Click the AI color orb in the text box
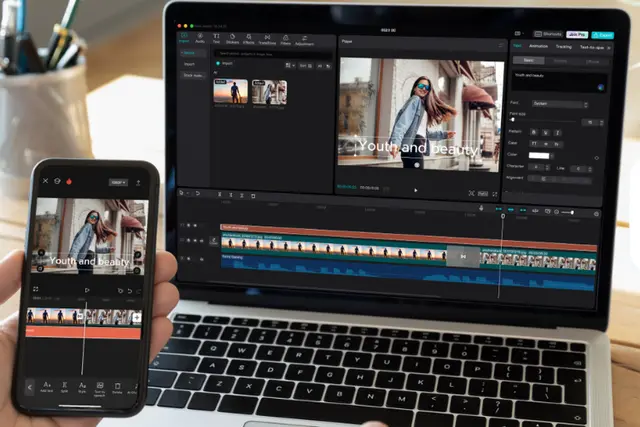 click(x=601, y=87)
